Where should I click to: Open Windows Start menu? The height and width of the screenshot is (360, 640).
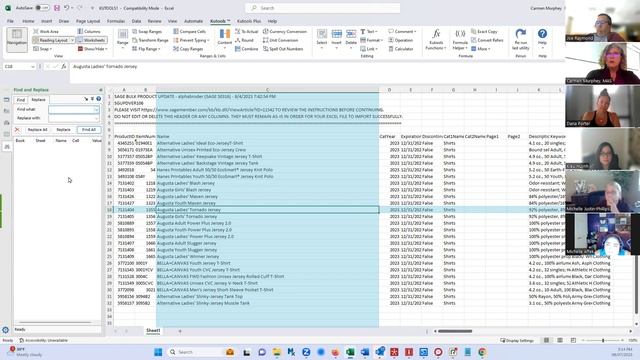158,352
